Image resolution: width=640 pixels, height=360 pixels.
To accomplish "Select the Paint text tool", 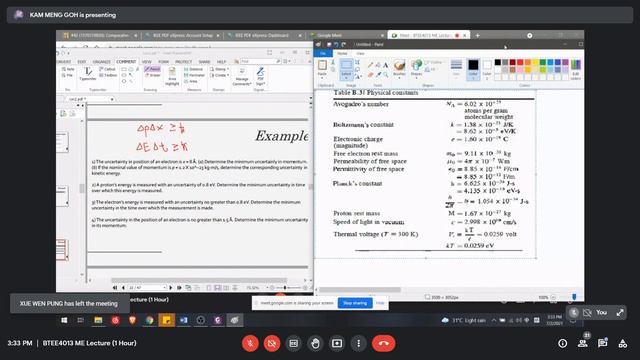I will 385,65.
